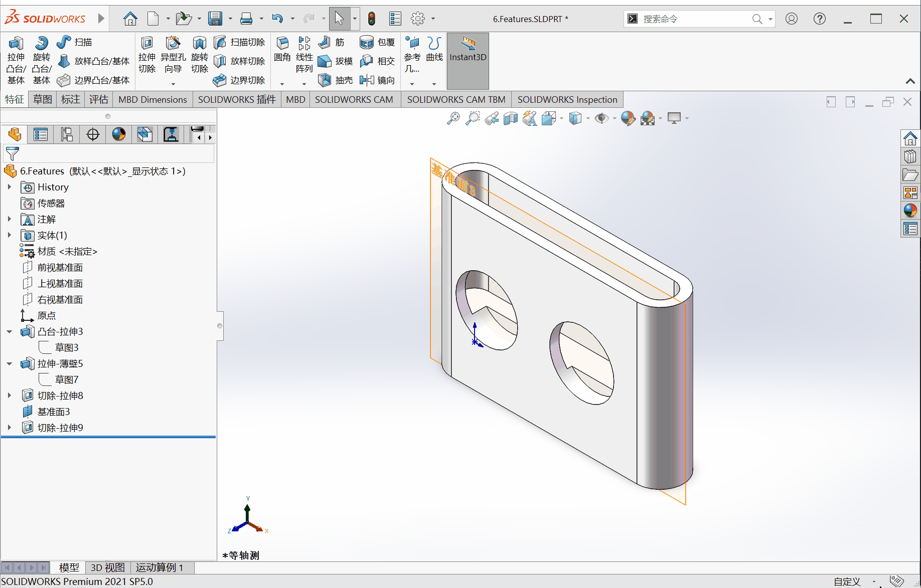
Task: Select the Boundary Cut (边界切除) tool
Action: click(239, 80)
